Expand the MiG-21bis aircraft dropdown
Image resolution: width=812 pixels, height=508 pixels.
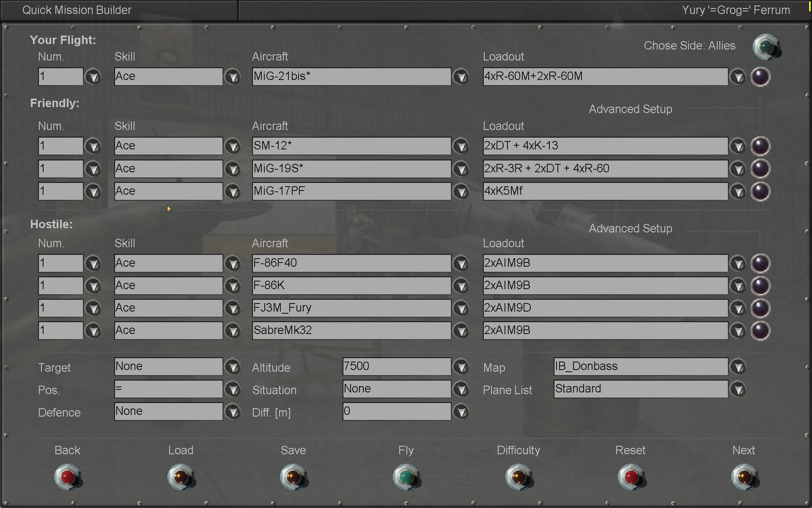461,77
